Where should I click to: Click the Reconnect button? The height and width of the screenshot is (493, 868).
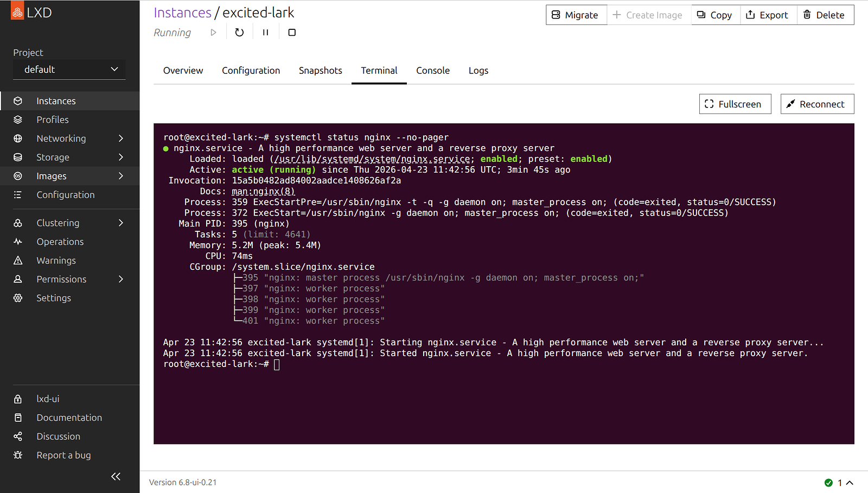click(816, 104)
